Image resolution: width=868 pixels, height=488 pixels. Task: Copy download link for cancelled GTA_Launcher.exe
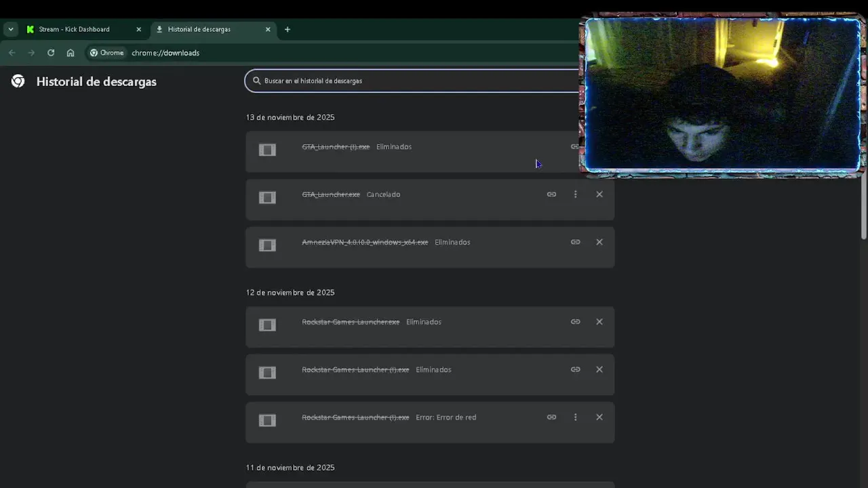[x=551, y=195]
